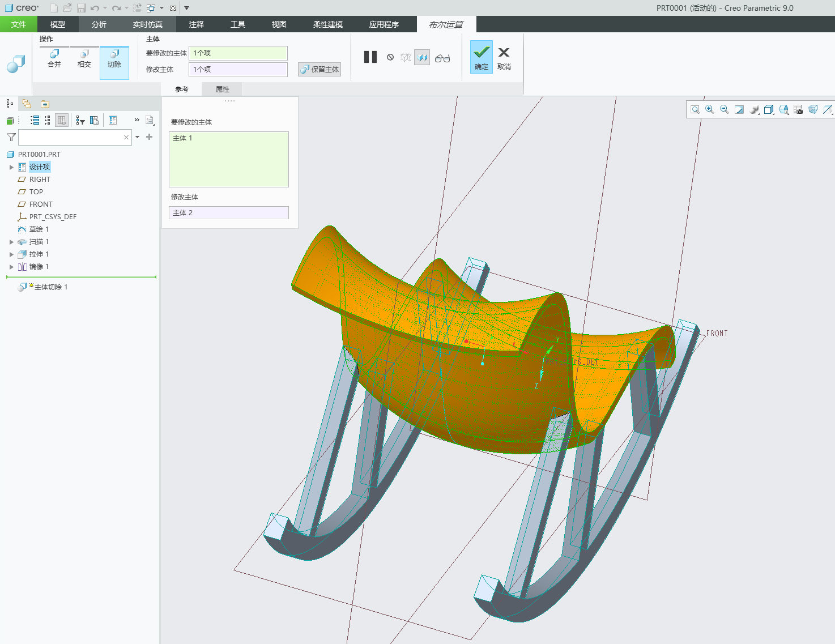This screenshot has width=835, height=644.
Task: Open the view manager camera icon
Action: point(798,109)
